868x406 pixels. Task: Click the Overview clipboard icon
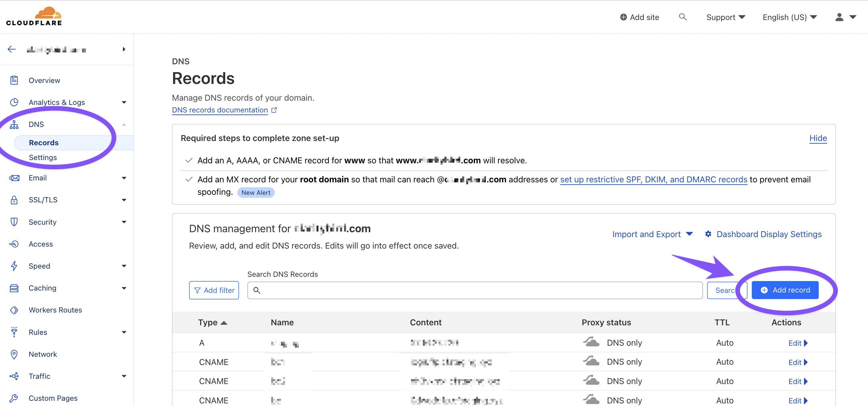point(14,80)
